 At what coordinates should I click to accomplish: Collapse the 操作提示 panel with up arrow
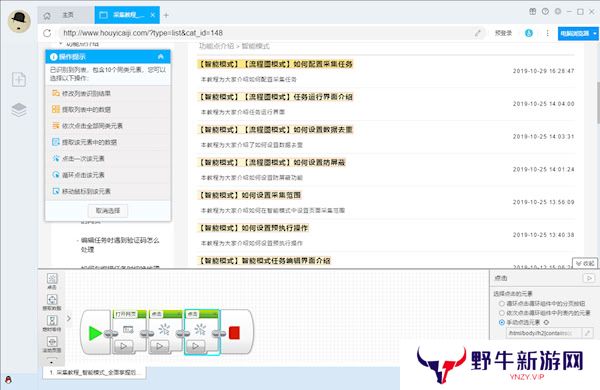(x=161, y=57)
